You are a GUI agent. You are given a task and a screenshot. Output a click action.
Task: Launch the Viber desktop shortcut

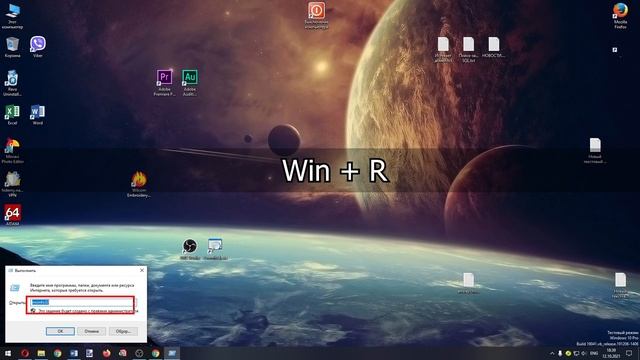point(38,47)
